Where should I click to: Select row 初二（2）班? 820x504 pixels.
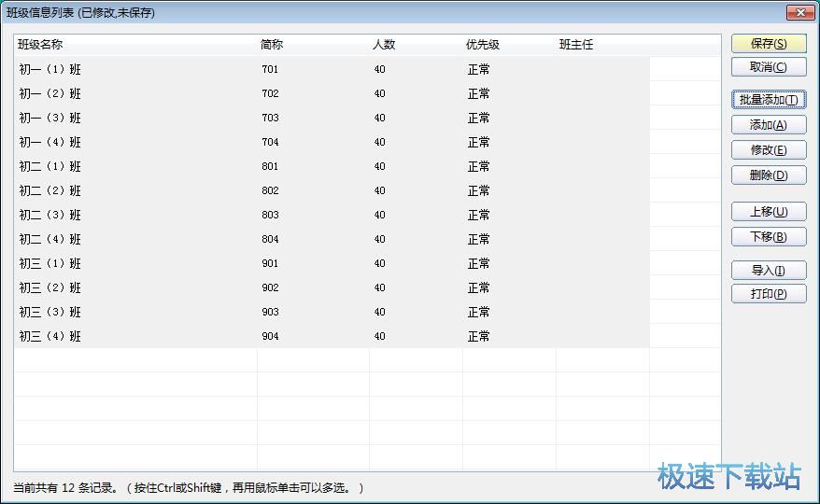tap(332, 190)
